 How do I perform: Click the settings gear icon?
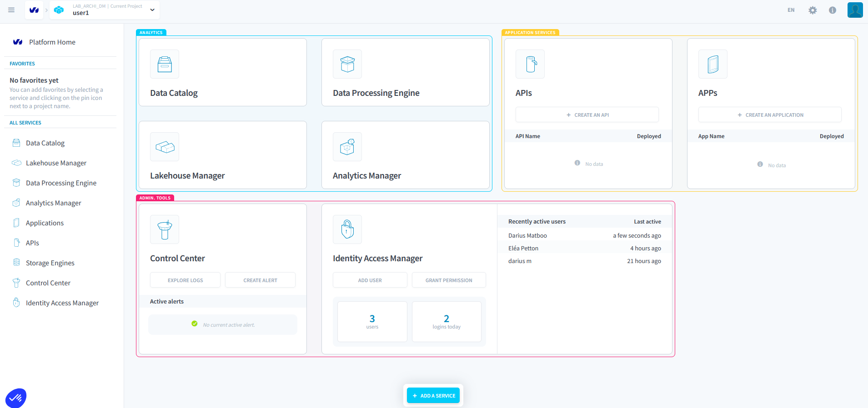coord(813,10)
